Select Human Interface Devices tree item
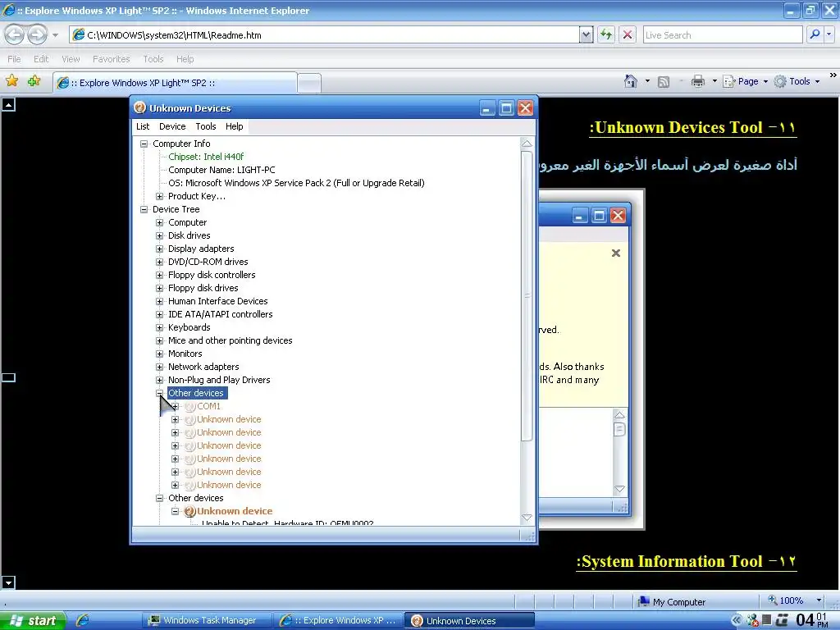The image size is (840, 630). (217, 301)
